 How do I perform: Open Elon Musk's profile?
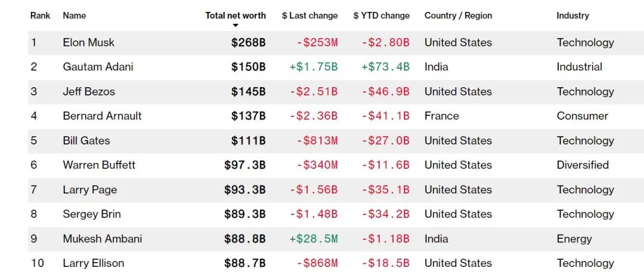pos(88,42)
